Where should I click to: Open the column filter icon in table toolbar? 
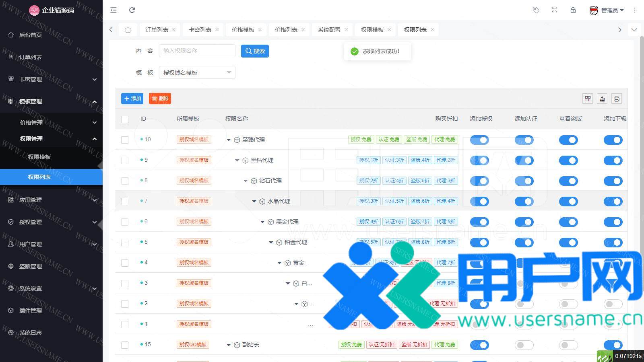(x=588, y=99)
